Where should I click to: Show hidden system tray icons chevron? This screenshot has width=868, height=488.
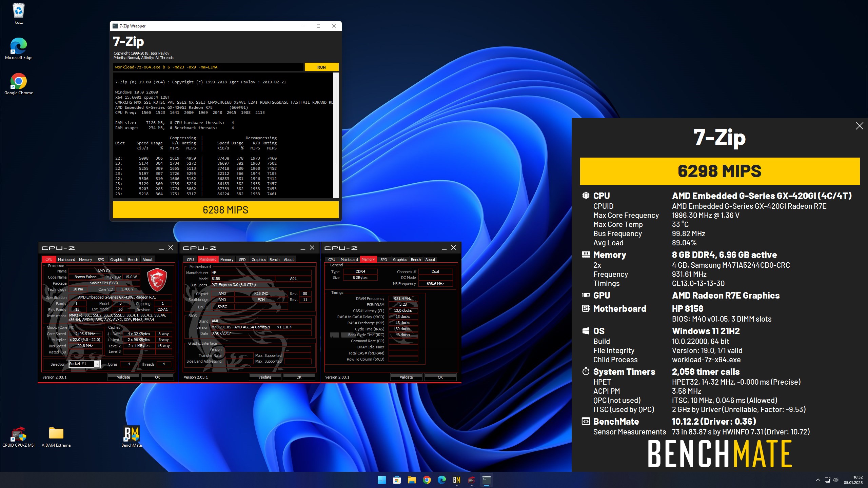click(x=818, y=480)
